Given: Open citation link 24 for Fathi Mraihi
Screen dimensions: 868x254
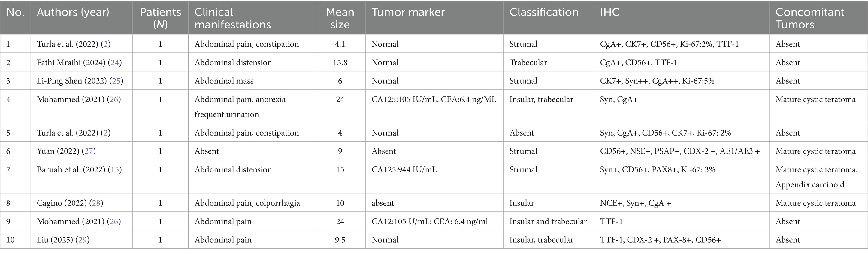Looking at the screenshot, I should [x=115, y=63].
